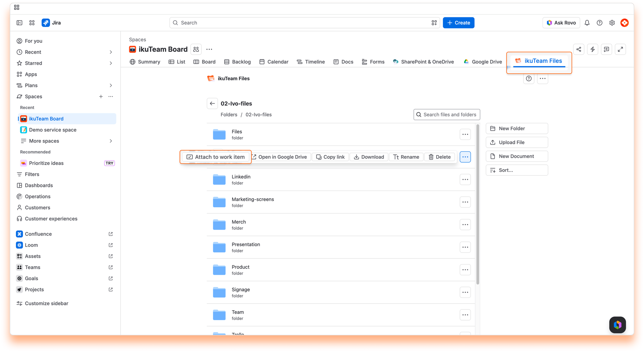Collapse the sidebar with the panel icon
The width and height of the screenshot is (644, 352).
pyautogui.click(x=19, y=23)
